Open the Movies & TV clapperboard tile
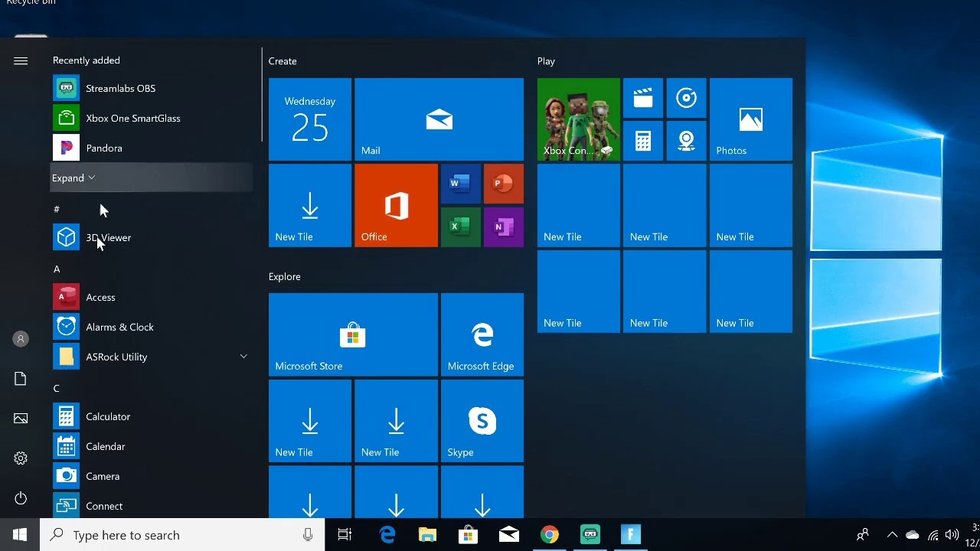The image size is (980, 551). pyautogui.click(x=643, y=98)
